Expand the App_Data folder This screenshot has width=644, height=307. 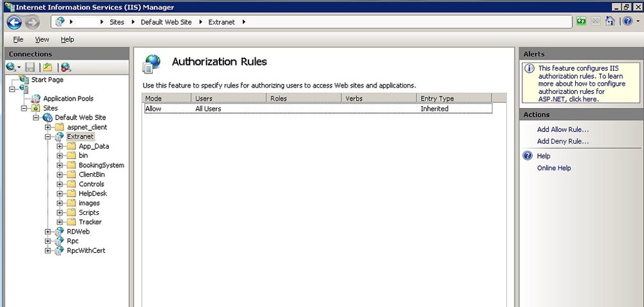pyautogui.click(x=59, y=146)
